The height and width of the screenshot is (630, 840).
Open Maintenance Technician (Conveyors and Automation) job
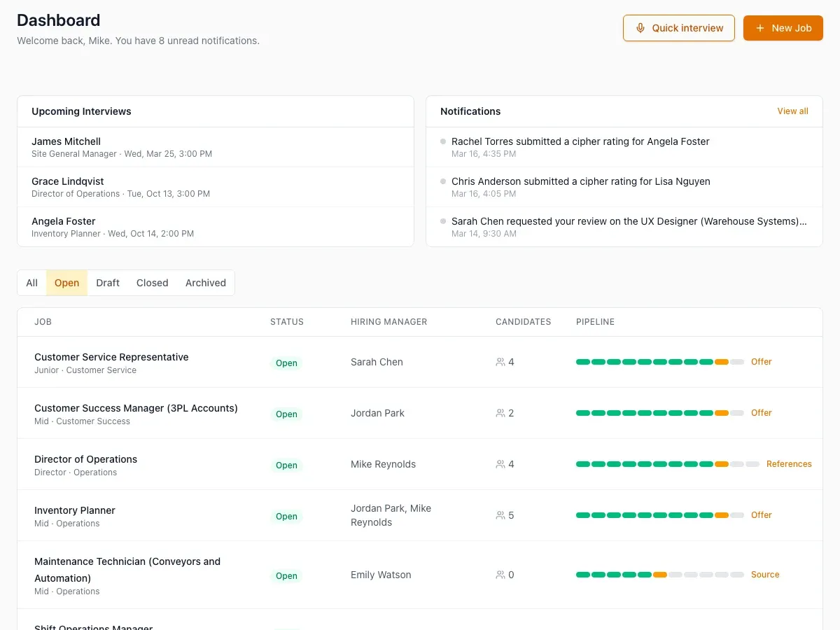click(127, 570)
